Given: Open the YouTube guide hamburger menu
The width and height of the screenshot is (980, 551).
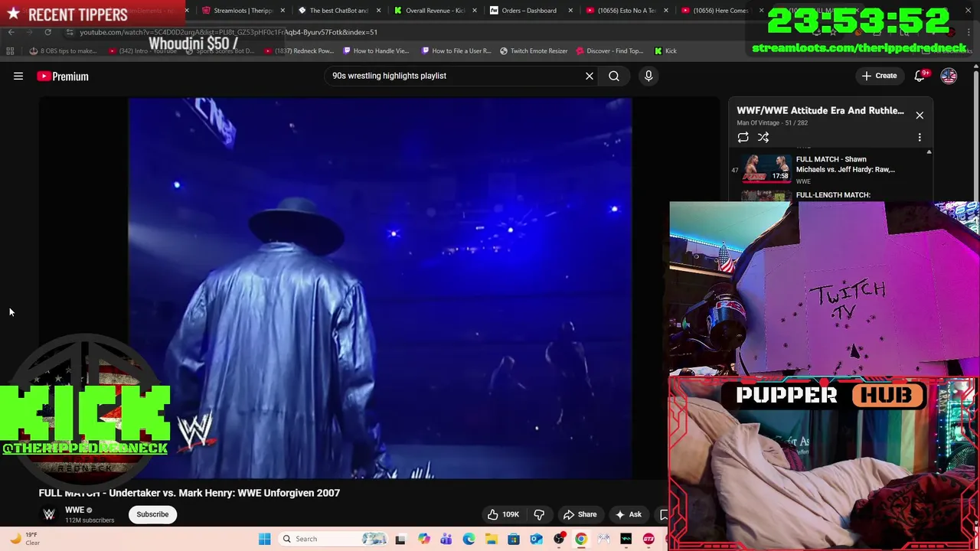Looking at the screenshot, I should [18, 76].
